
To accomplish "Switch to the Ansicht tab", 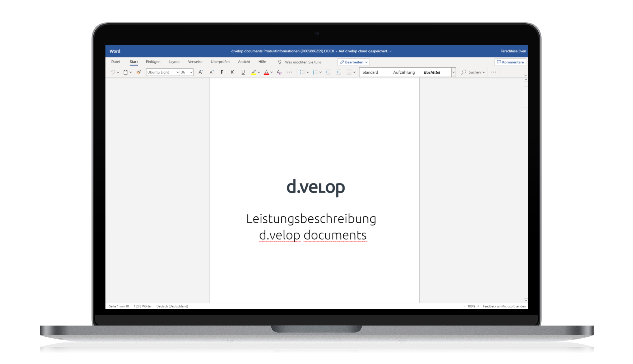I will (x=244, y=62).
